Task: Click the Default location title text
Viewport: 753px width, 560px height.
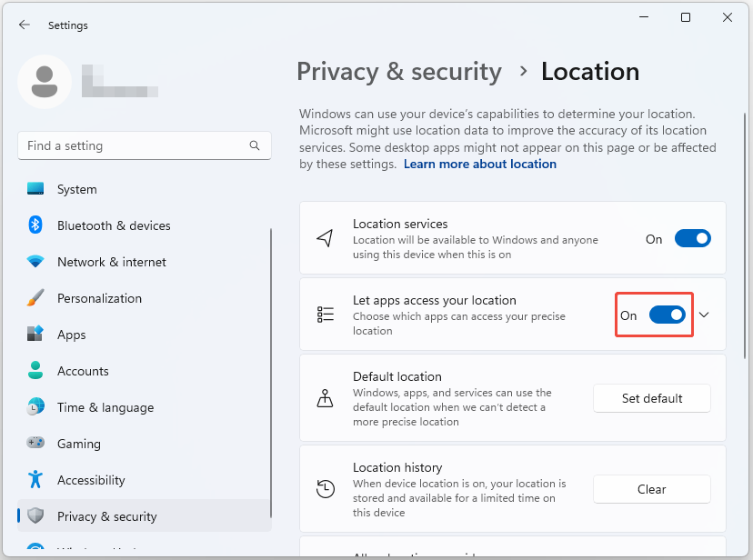Action: [x=397, y=376]
